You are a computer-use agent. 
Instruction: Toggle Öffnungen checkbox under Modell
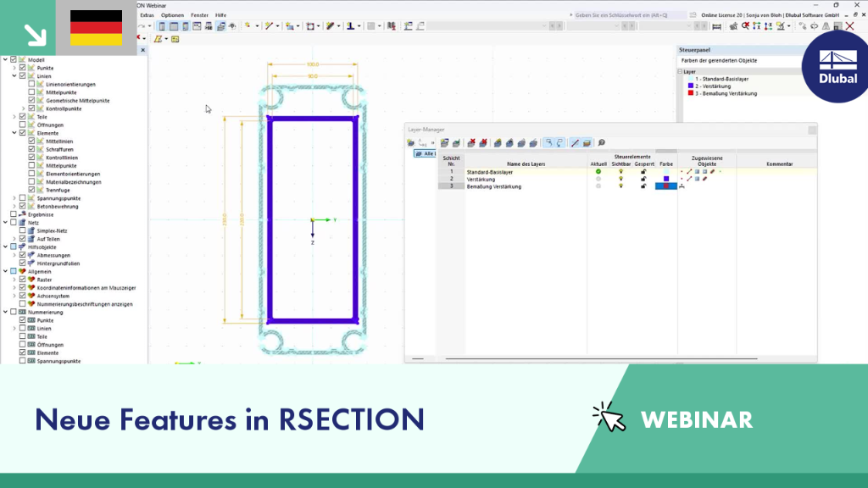point(23,125)
